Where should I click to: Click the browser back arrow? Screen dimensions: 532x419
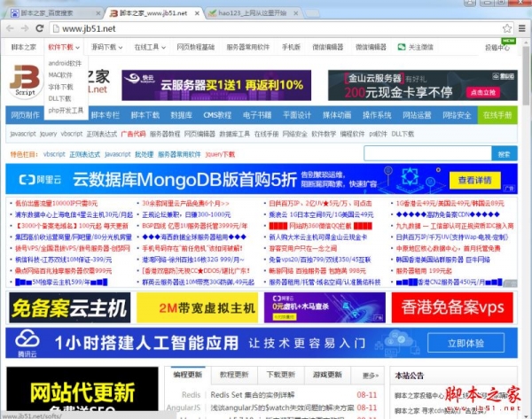pyautogui.click(x=10, y=28)
